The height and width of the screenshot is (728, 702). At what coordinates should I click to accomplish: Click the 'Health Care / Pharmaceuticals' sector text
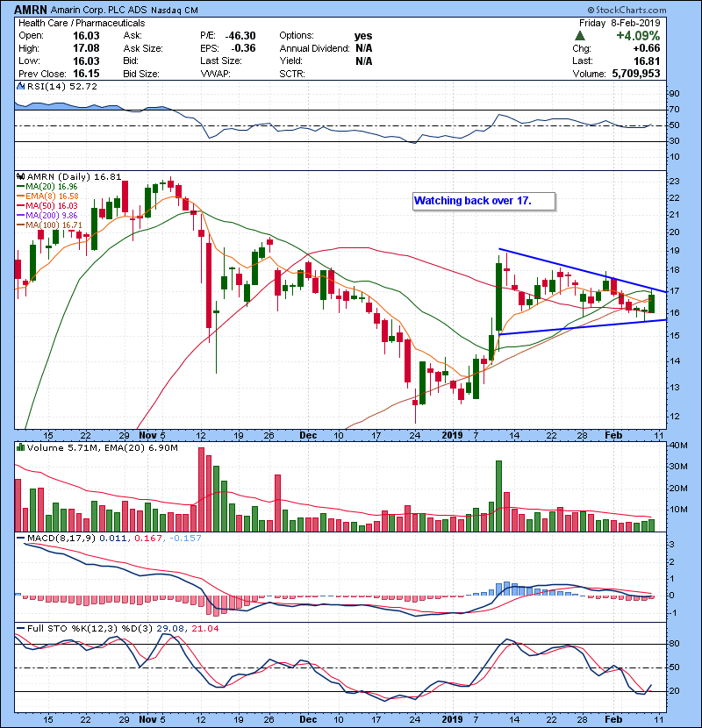(x=82, y=23)
